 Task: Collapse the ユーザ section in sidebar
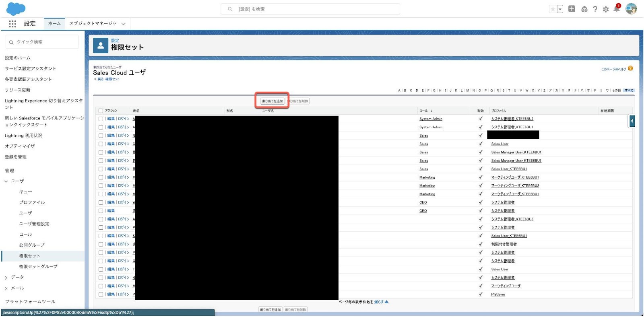point(6,181)
